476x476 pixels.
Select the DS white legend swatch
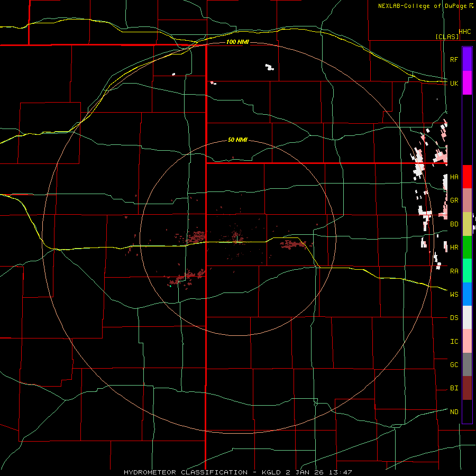point(467,317)
